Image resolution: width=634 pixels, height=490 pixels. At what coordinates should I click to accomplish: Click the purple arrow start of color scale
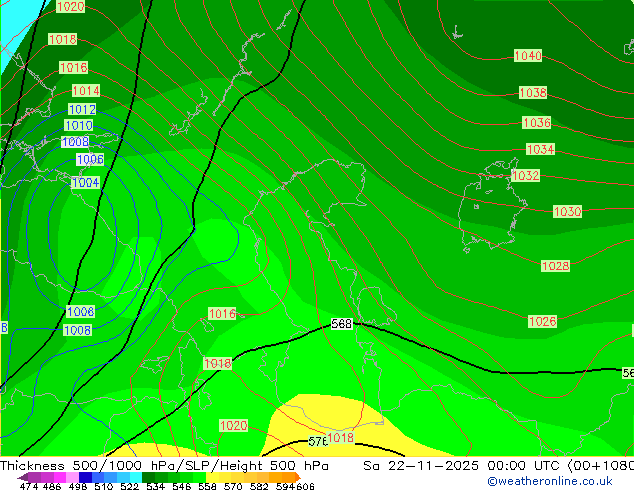point(22,477)
